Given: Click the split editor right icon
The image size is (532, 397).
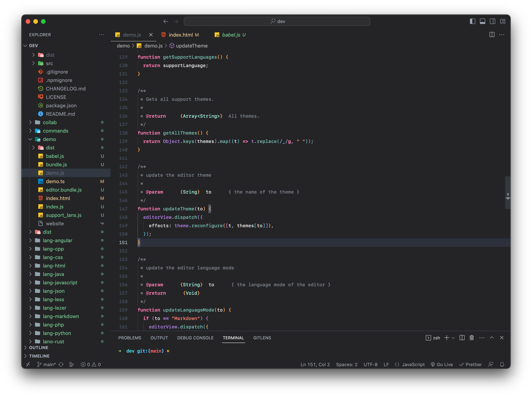Looking at the screenshot, I should pos(492,35).
